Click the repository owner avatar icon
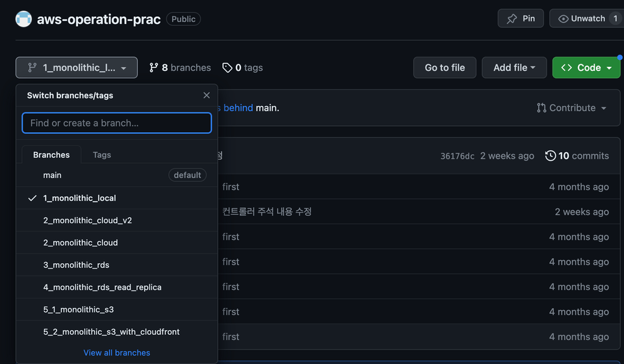 tap(23, 19)
